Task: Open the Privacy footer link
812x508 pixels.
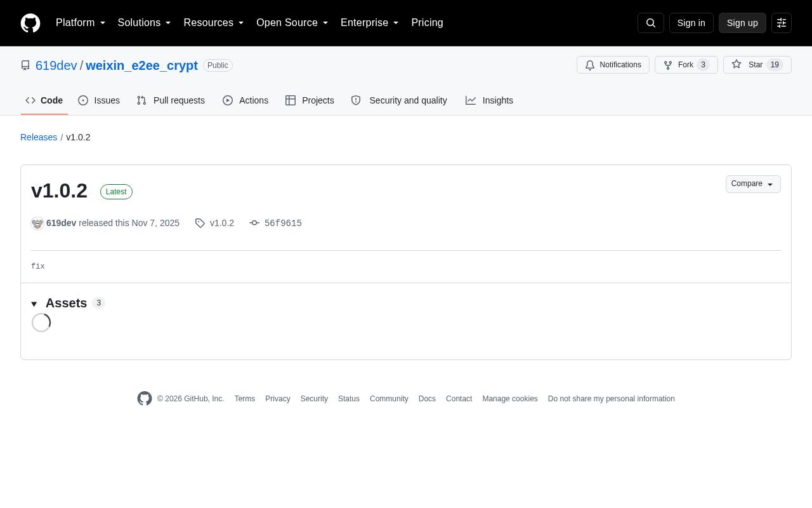Action: [x=277, y=399]
